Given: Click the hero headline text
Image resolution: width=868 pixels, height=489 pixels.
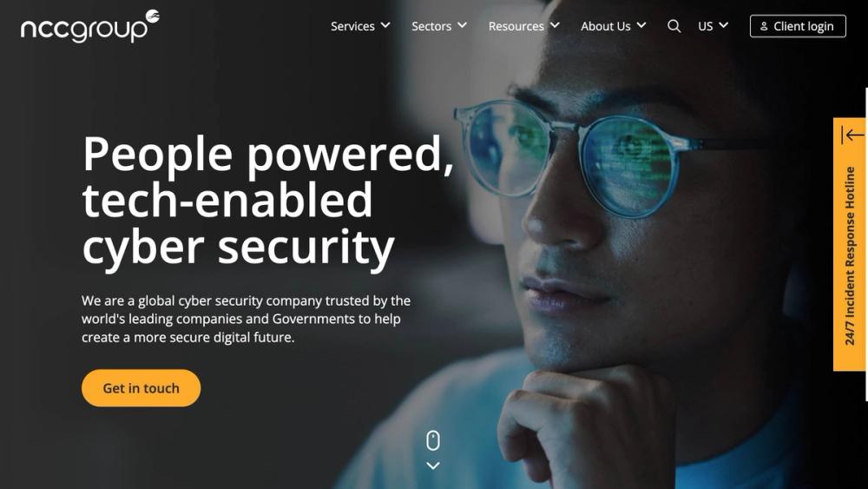Looking at the screenshot, I should (x=268, y=201).
